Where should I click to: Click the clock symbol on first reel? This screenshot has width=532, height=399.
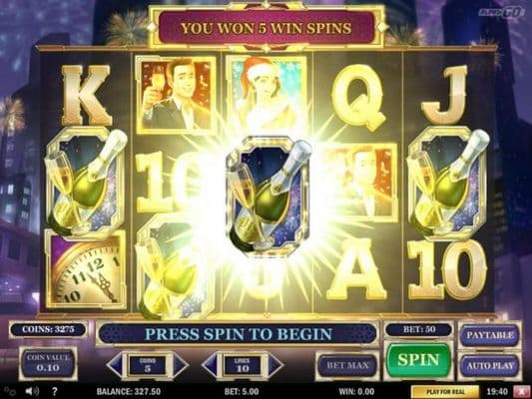coord(86,269)
